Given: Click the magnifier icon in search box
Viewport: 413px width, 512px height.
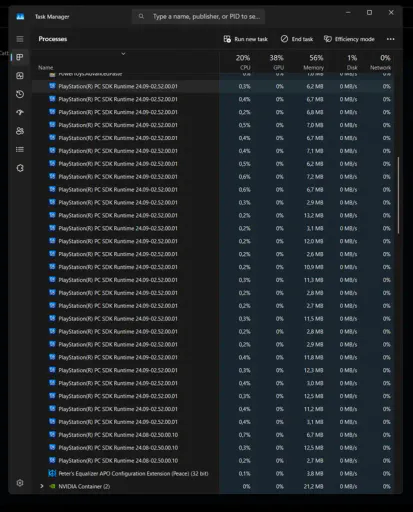Looking at the screenshot, I should tap(141, 16).
